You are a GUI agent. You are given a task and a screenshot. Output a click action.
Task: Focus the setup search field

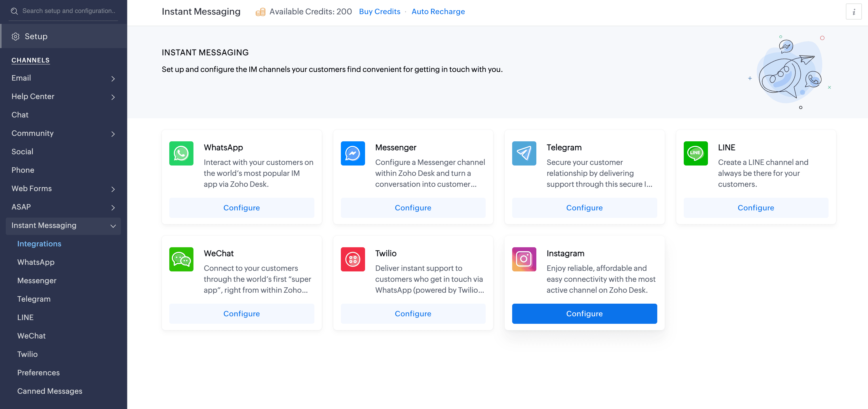(x=69, y=11)
